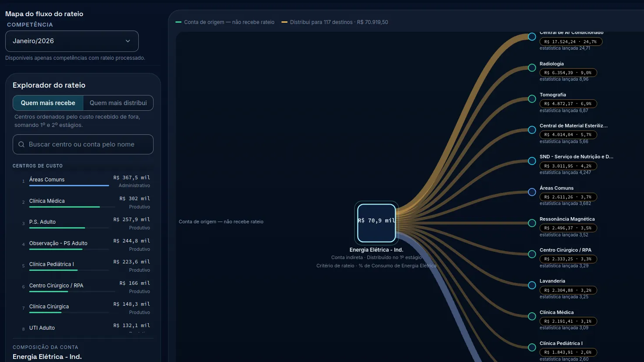644x362 pixels.
Task: Open the Competência Janeiro/2026 dropdown
Action: tap(72, 41)
